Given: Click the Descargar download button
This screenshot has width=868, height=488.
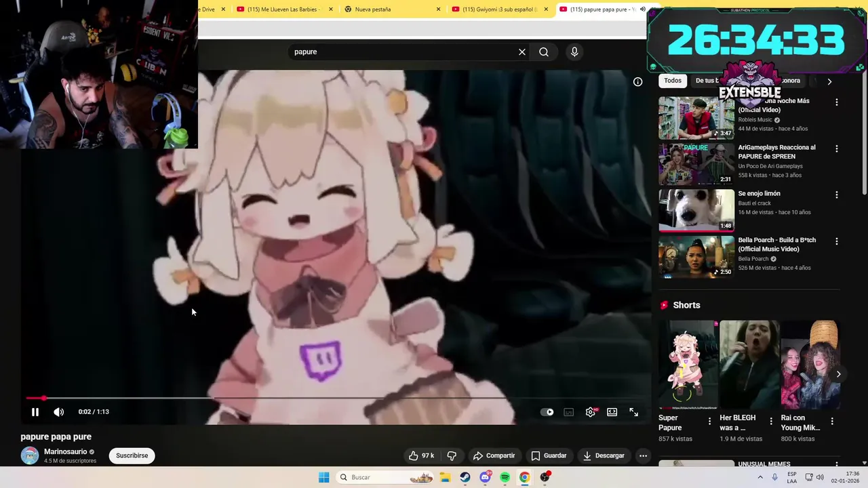Looking at the screenshot, I should point(604,455).
